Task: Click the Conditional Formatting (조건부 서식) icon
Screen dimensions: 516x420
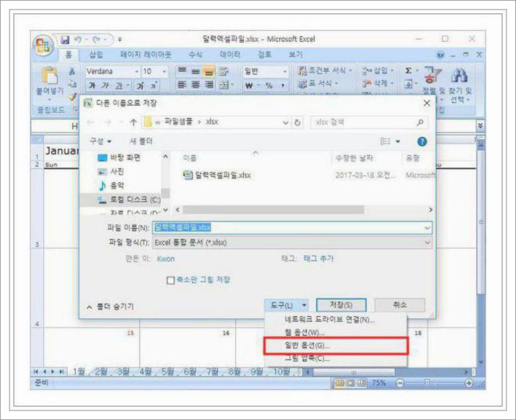Action: coord(302,70)
